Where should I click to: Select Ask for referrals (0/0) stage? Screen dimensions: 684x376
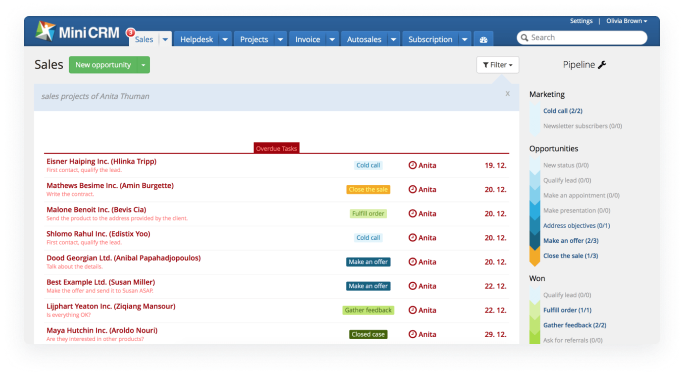573,340
